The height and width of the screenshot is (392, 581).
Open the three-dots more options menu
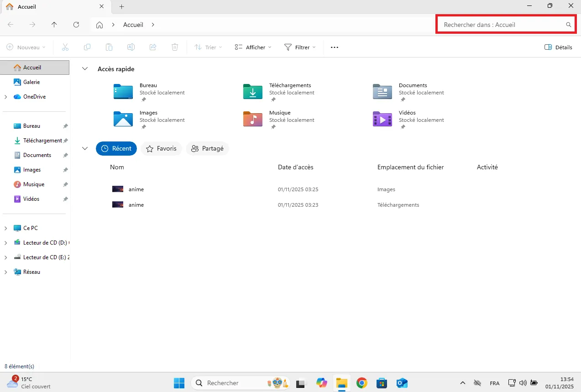(335, 47)
